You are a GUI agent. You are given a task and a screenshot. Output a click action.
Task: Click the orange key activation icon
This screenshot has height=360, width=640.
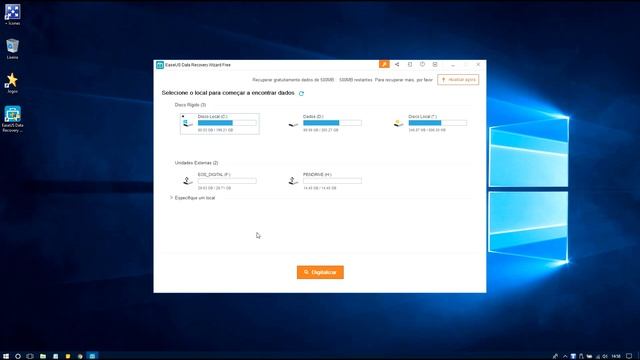click(x=384, y=64)
